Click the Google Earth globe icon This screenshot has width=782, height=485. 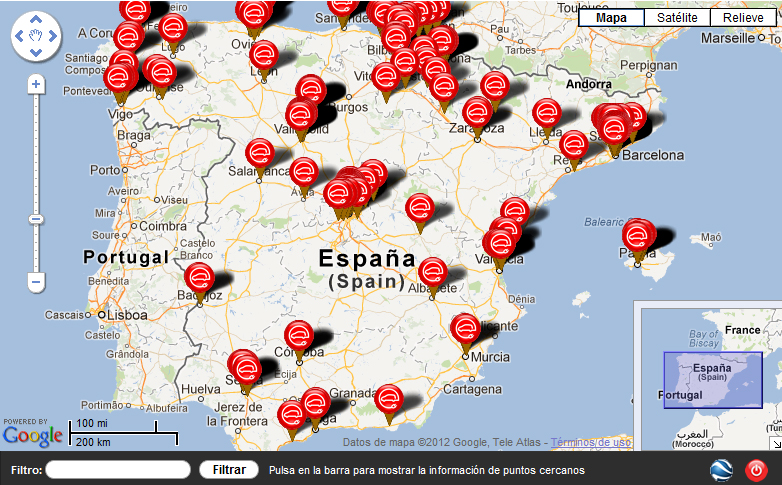pyautogui.click(x=721, y=470)
